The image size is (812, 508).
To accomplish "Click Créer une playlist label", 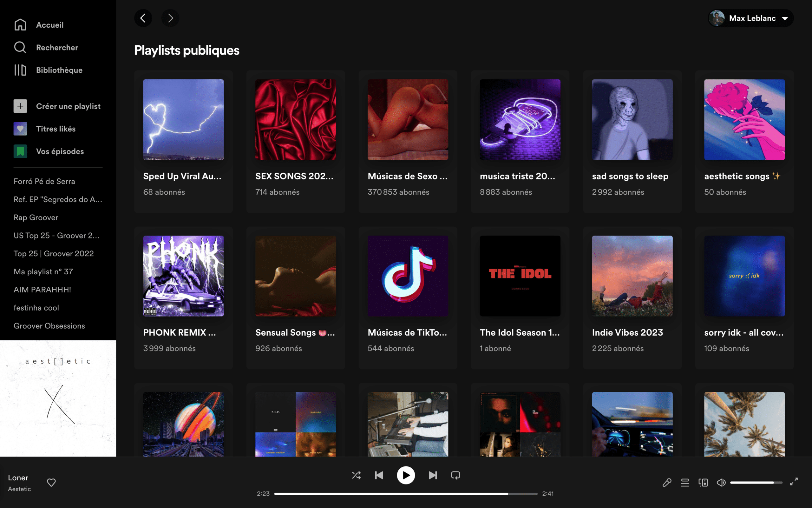I will [69, 106].
